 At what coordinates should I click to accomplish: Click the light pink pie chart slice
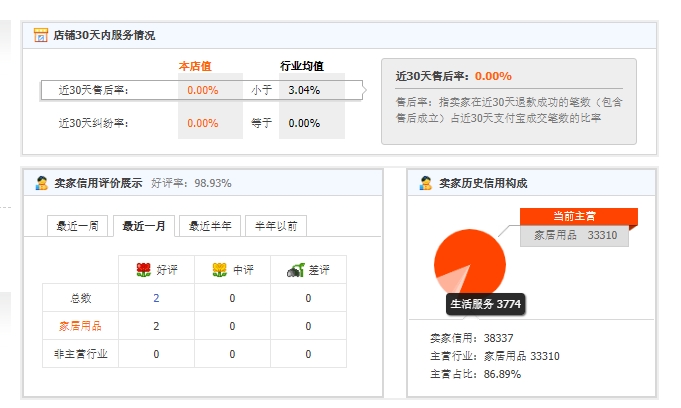[450, 281]
